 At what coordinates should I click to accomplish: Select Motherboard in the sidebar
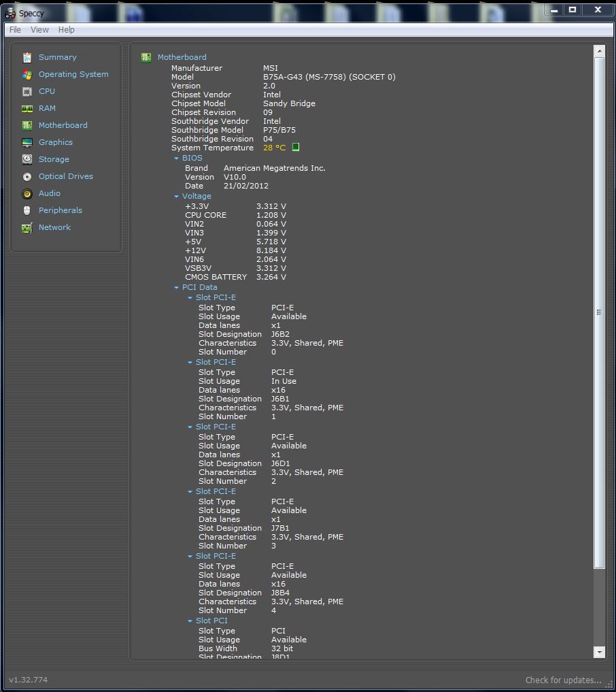(x=63, y=125)
